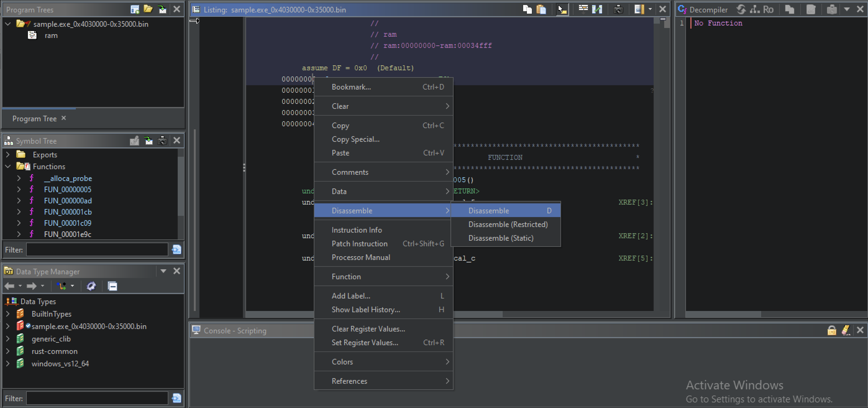The height and width of the screenshot is (408, 868).
Task: Click the Symbol Tree filter options icon
Action: tap(176, 249)
